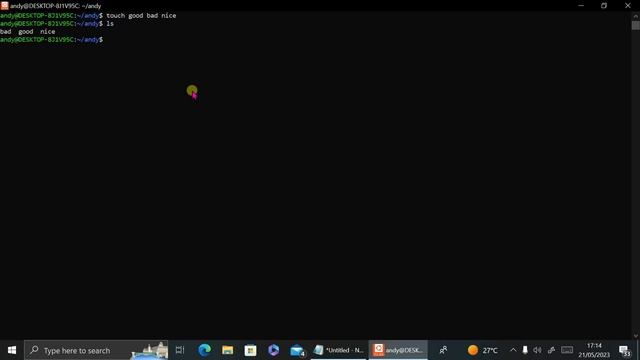Click the scrollbar thumb in the terminal
640x360 pixels.
[x=636, y=25]
